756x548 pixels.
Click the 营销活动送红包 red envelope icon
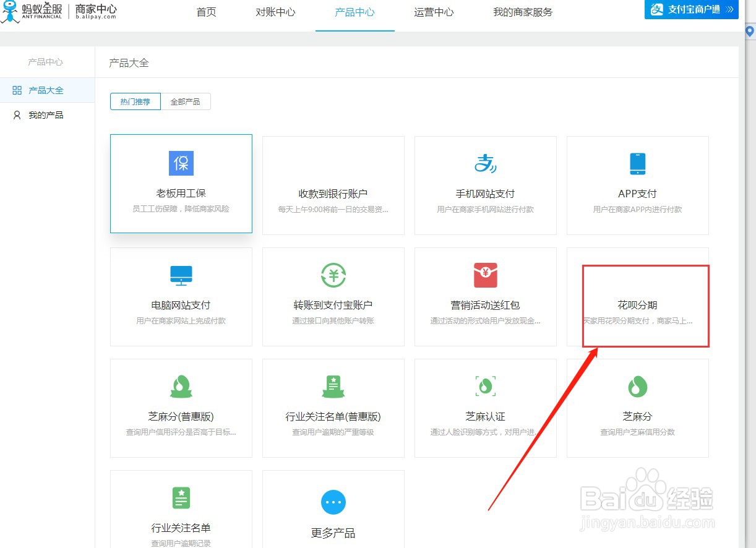coord(486,275)
